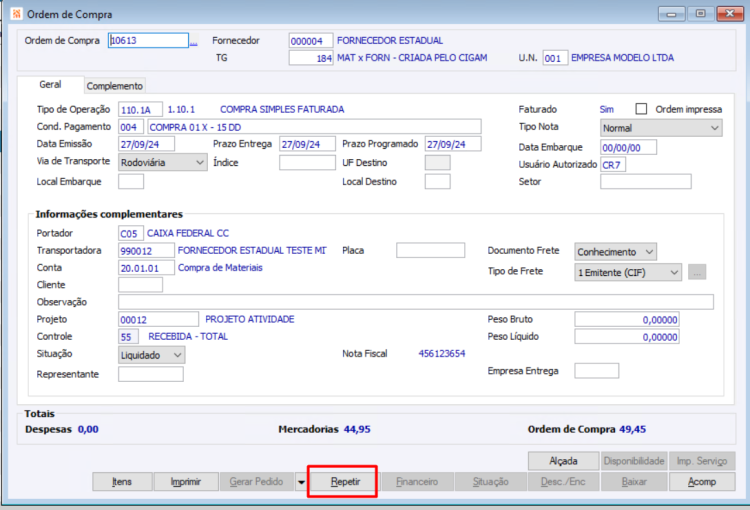Click the RECEBIDA - TOTAL control text
Viewport: 750px width, 510px height.
pos(188,336)
